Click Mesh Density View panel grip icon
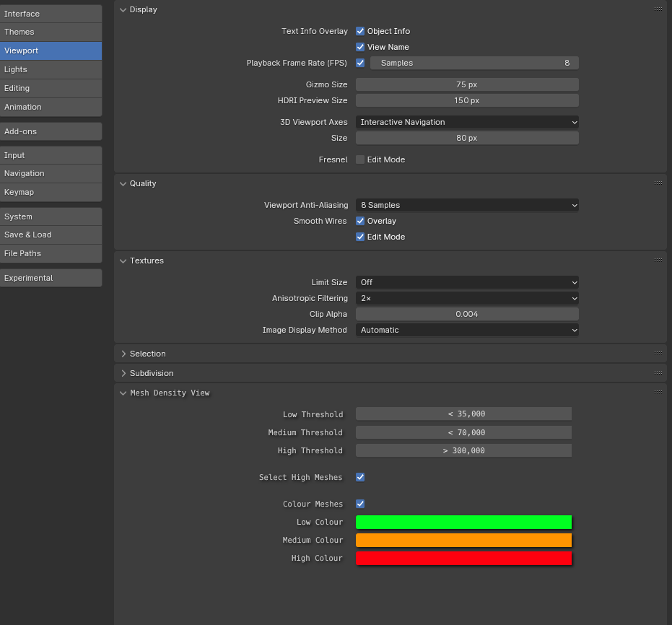The width and height of the screenshot is (672, 625). click(x=658, y=392)
